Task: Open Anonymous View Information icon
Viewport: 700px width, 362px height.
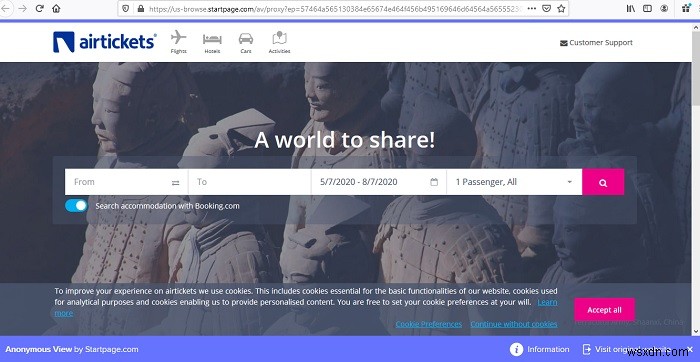Action: click(517, 349)
